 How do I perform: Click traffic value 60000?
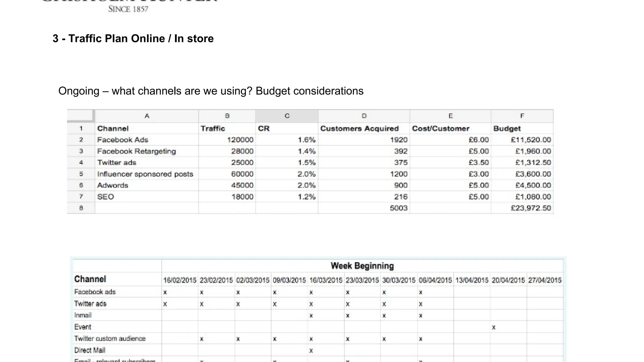click(227, 174)
